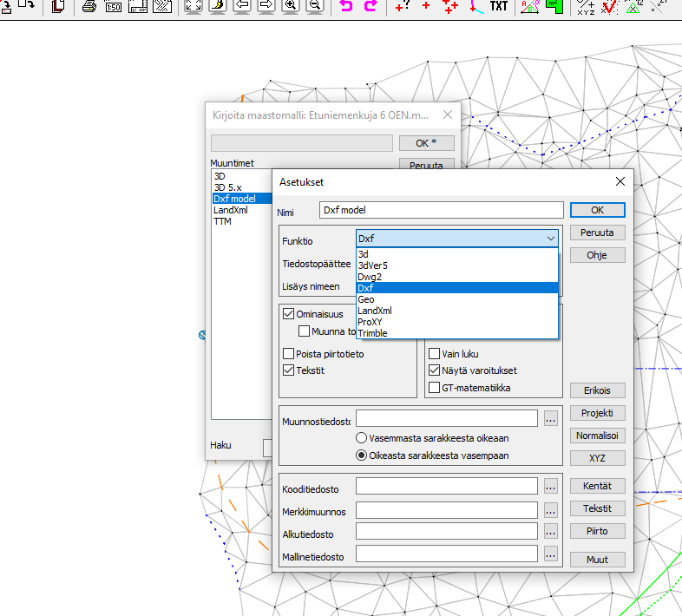Click the XYZ coordinate tool icon
The height and width of the screenshot is (616, 682).
click(586, 7)
